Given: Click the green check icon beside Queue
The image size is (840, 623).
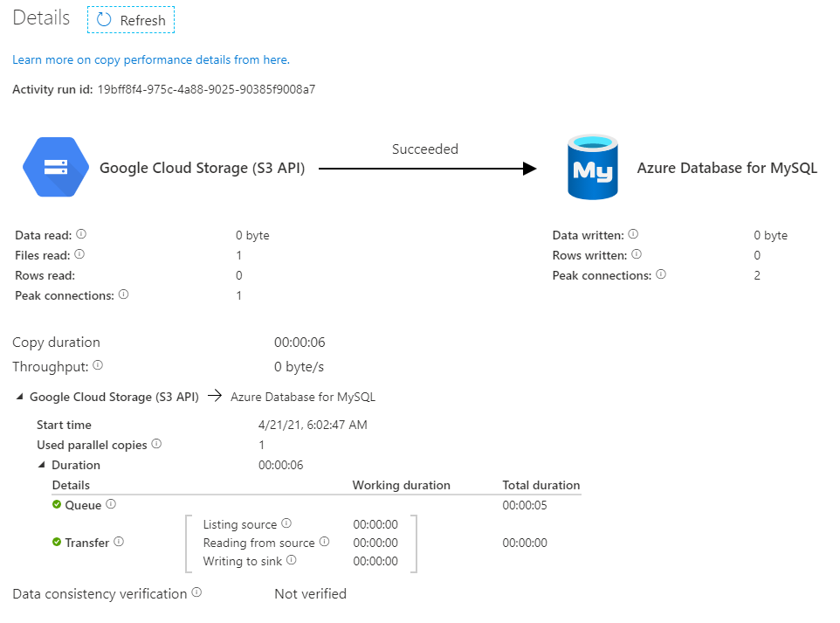Looking at the screenshot, I should point(57,504).
